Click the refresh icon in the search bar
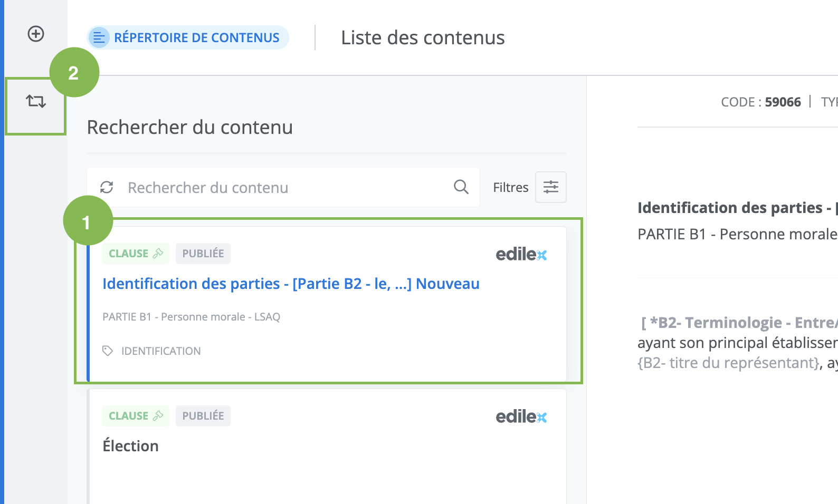This screenshot has width=838, height=504. pyautogui.click(x=107, y=187)
